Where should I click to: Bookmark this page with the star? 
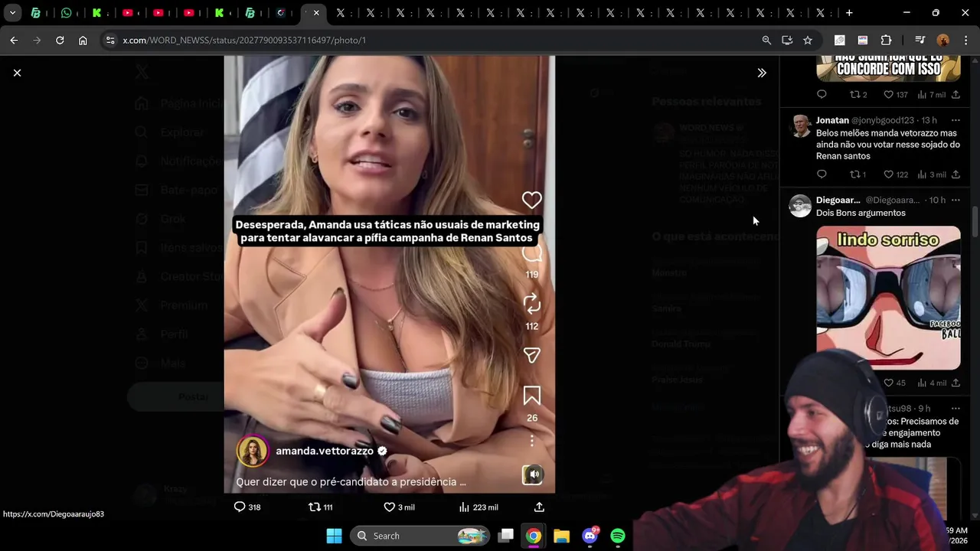[x=808, y=40]
